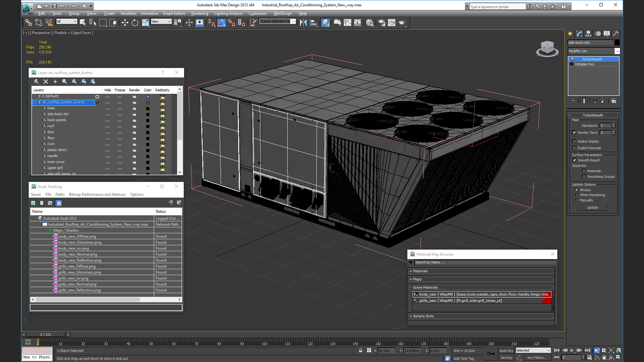Image resolution: width=644 pixels, height=362 pixels.
Task: Click the Set Key button
Action: (x=506, y=358)
